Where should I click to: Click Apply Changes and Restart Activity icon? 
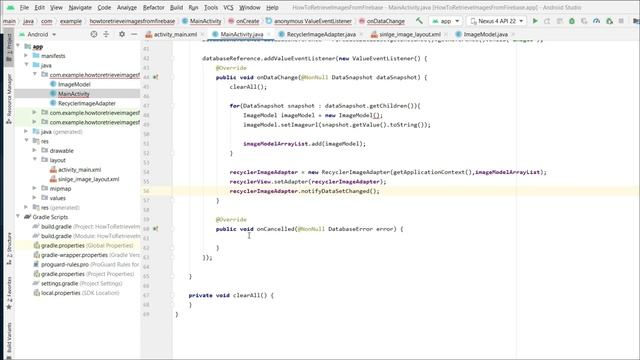(547, 21)
